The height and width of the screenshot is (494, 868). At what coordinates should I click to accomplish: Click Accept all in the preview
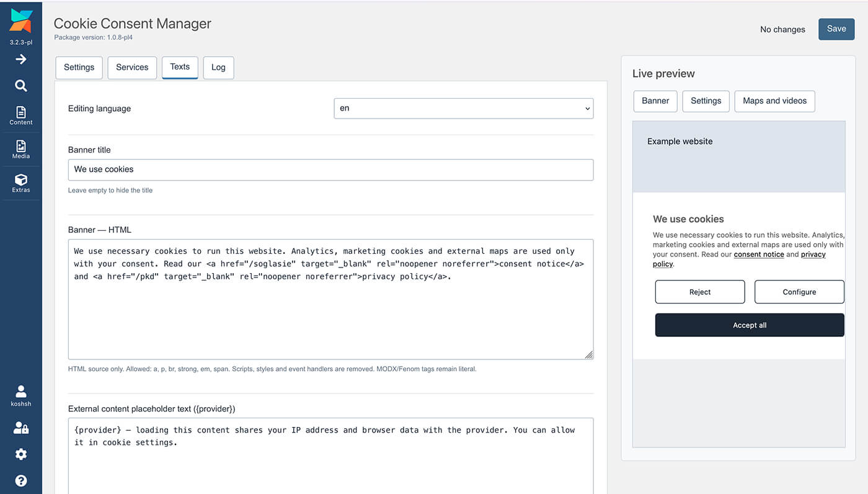pyautogui.click(x=750, y=325)
